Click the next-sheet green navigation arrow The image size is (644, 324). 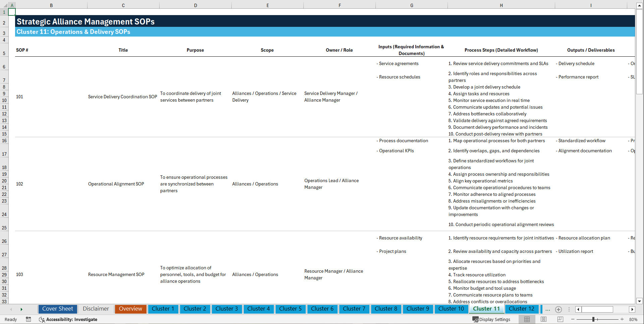(x=22, y=309)
